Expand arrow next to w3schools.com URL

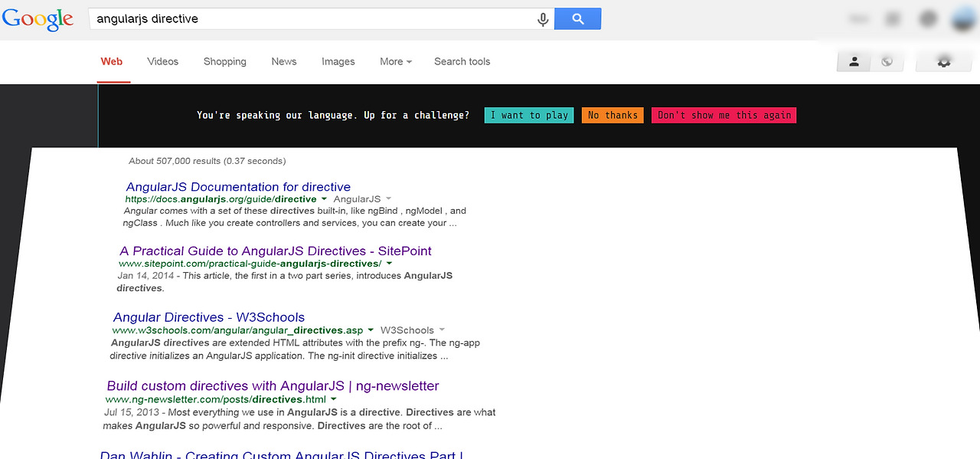point(371,330)
